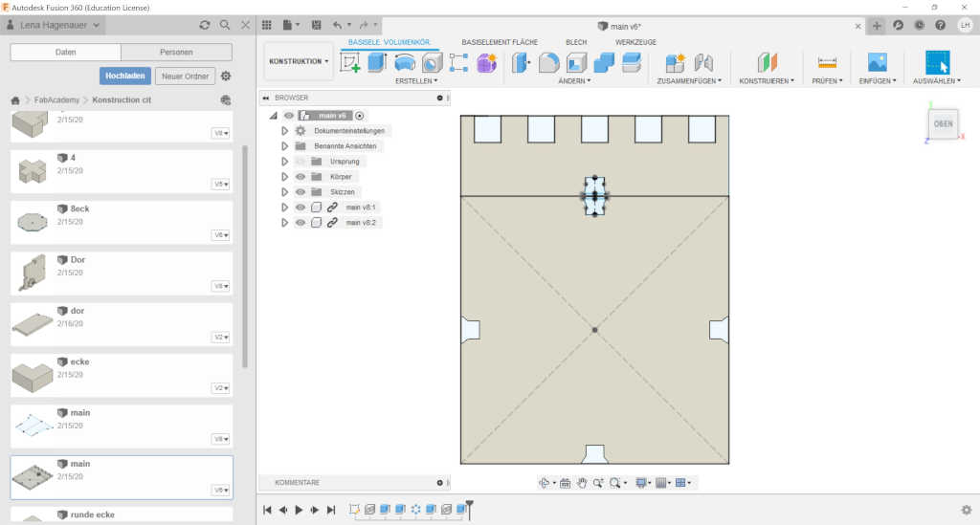Switch to BLECH tab
Viewport: 980px width, 525px height.
576,42
